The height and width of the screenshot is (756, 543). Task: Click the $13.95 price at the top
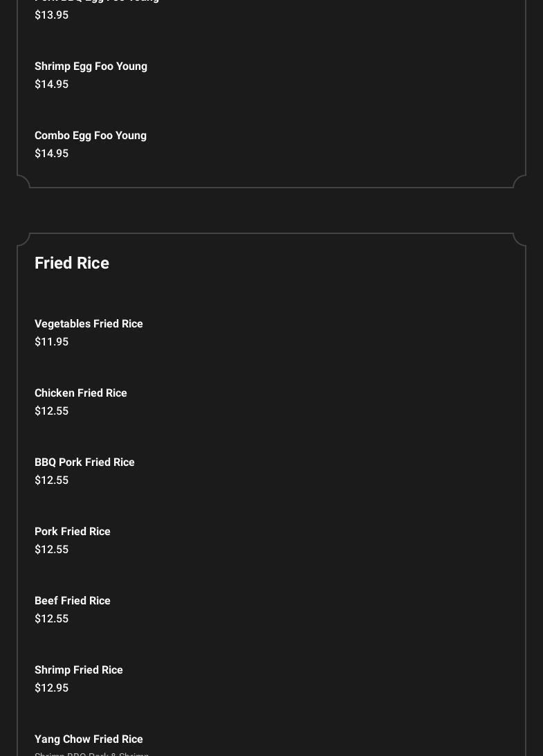click(x=51, y=15)
